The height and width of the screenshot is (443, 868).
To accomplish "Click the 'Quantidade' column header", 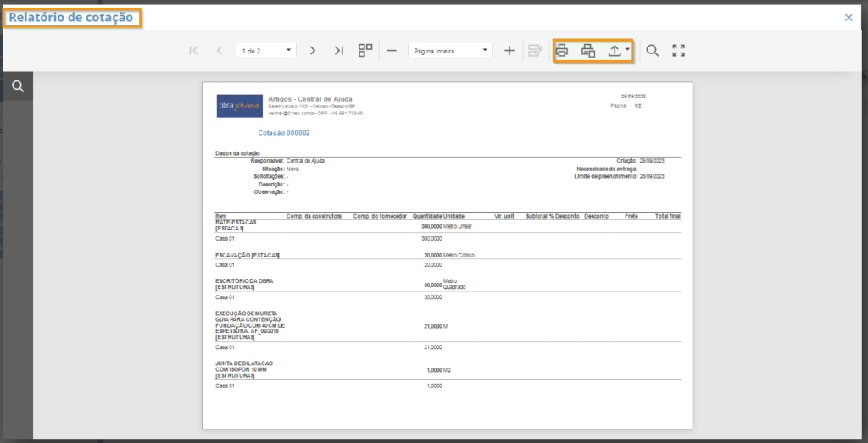I will tap(427, 216).
